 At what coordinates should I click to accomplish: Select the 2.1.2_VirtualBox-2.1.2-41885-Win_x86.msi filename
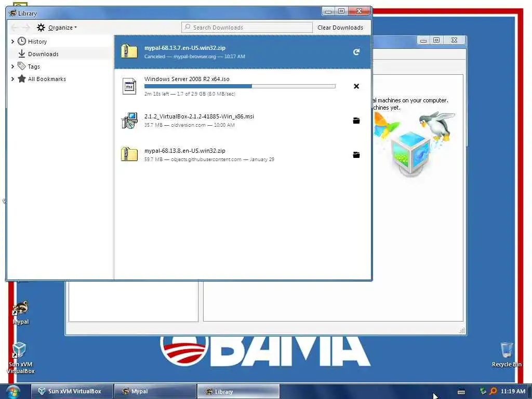[x=199, y=116]
